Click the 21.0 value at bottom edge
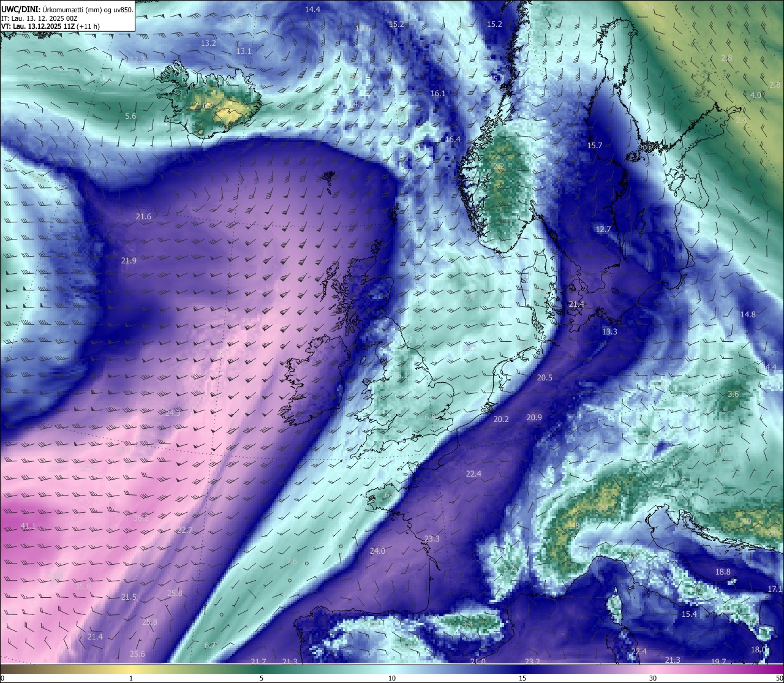This screenshot has height=683, width=784. click(478, 661)
